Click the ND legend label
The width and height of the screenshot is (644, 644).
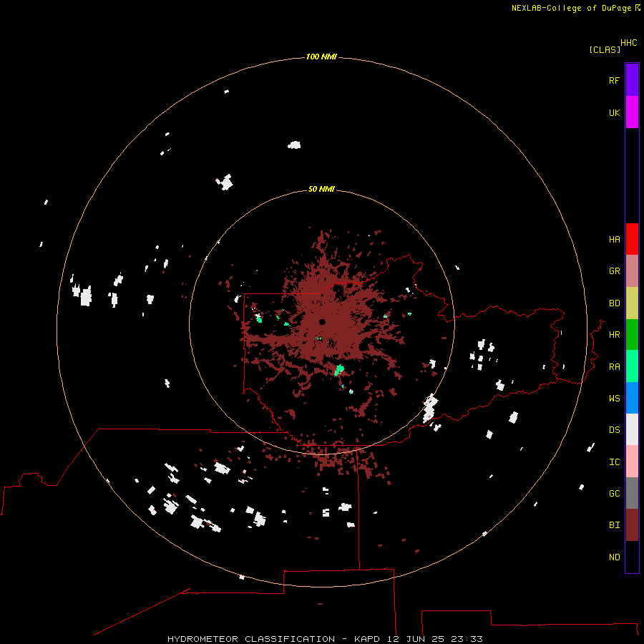pyautogui.click(x=614, y=557)
